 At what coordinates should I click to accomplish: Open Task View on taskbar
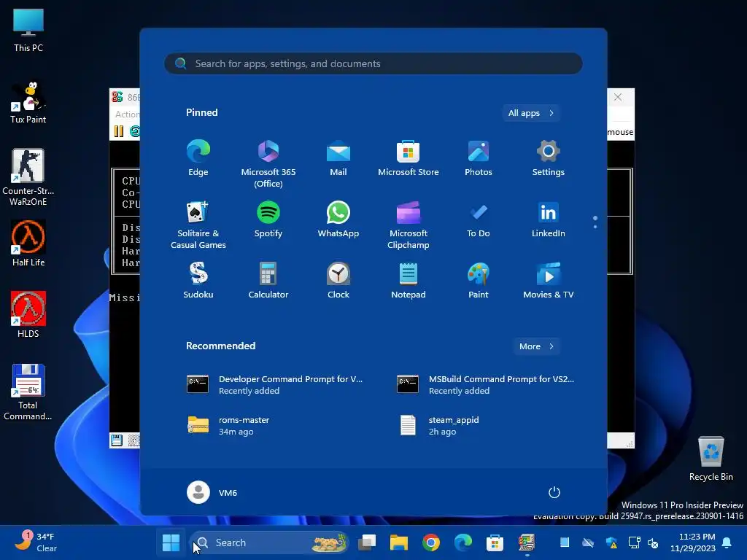(367, 542)
